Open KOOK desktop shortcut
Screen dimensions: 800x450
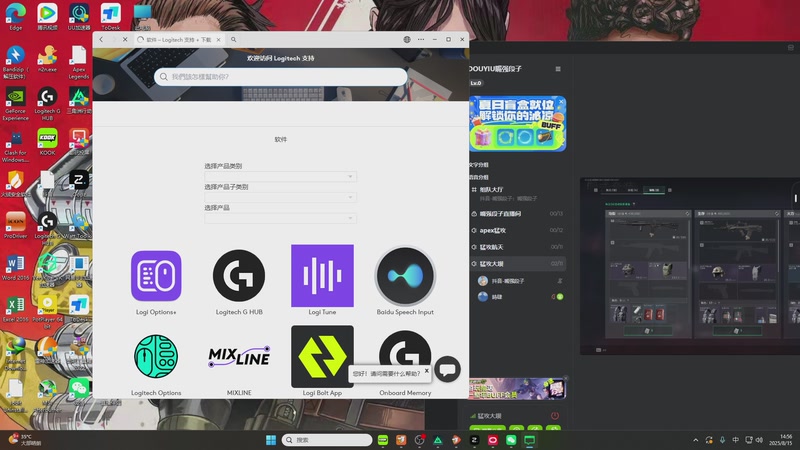point(47,142)
